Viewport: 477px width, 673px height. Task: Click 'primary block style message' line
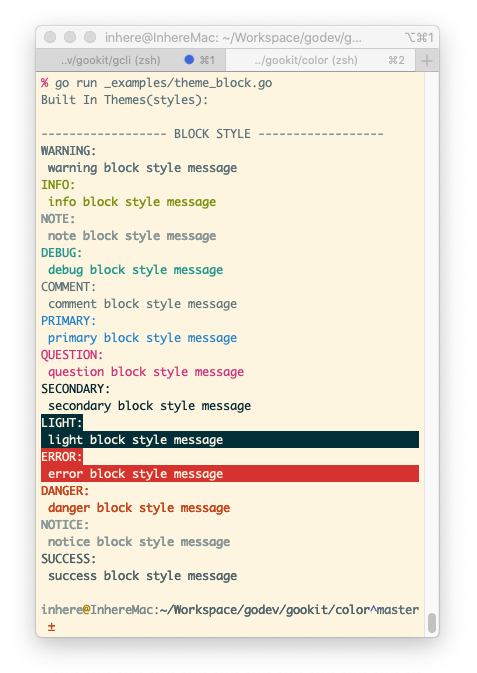click(142, 338)
